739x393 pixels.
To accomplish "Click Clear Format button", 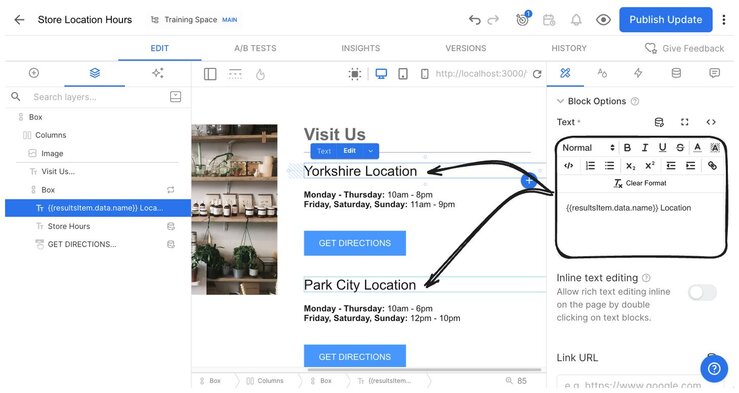I will pyautogui.click(x=640, y=183).
